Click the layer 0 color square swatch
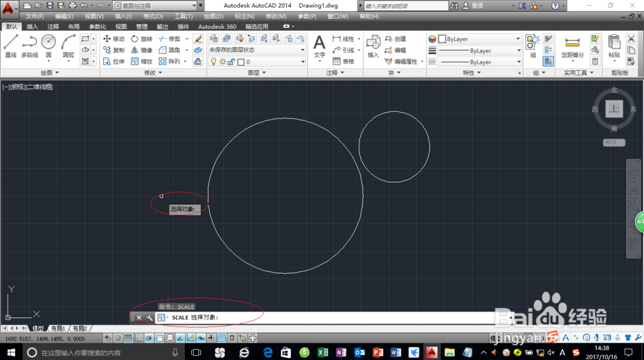644x360 pixels. [241, 62]
